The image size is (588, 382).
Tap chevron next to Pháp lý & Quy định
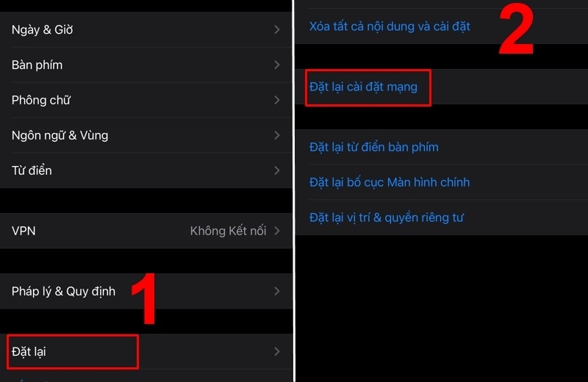click(x=277, y=292)
